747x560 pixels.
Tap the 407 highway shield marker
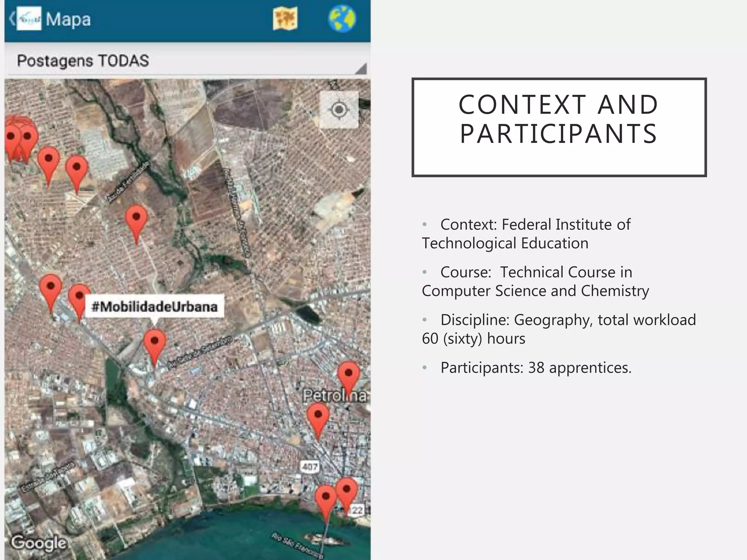[x=310, y=466]
